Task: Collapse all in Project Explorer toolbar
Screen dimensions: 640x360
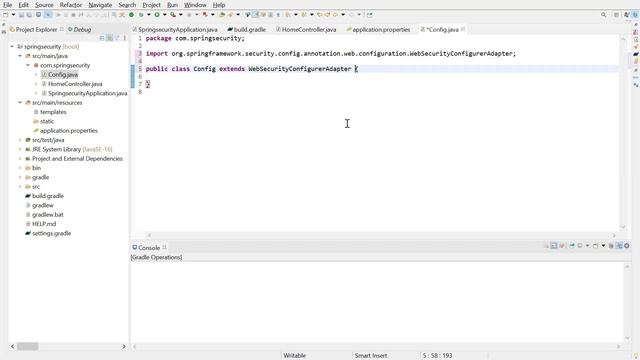Action: click(x=102, y=38)
